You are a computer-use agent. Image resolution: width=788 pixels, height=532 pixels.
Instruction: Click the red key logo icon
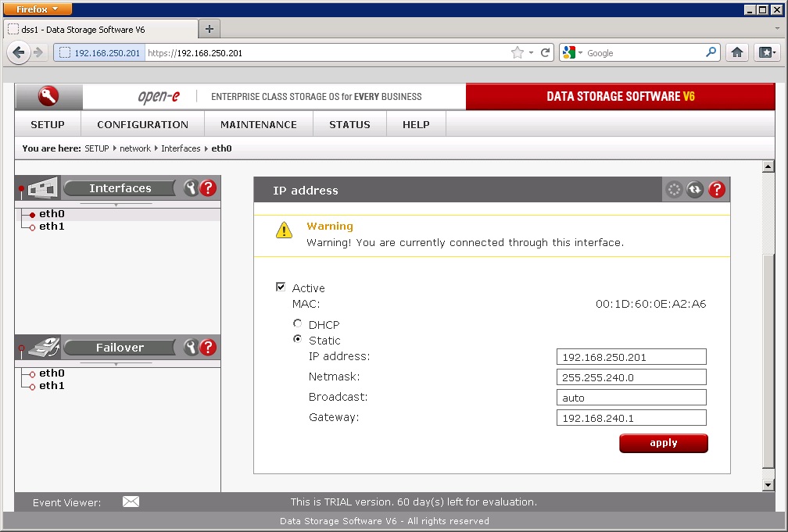48,97
